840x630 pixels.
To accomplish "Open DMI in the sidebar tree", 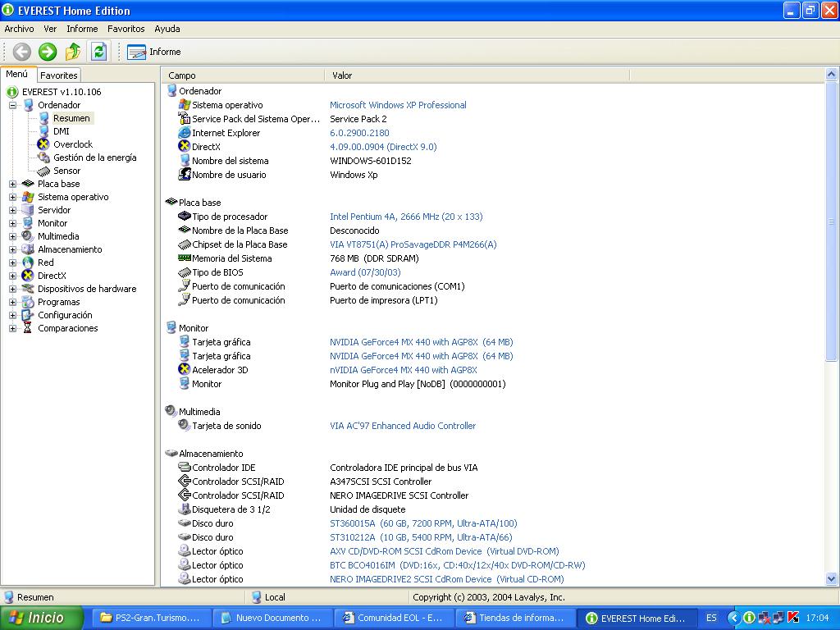I will 61,131.
